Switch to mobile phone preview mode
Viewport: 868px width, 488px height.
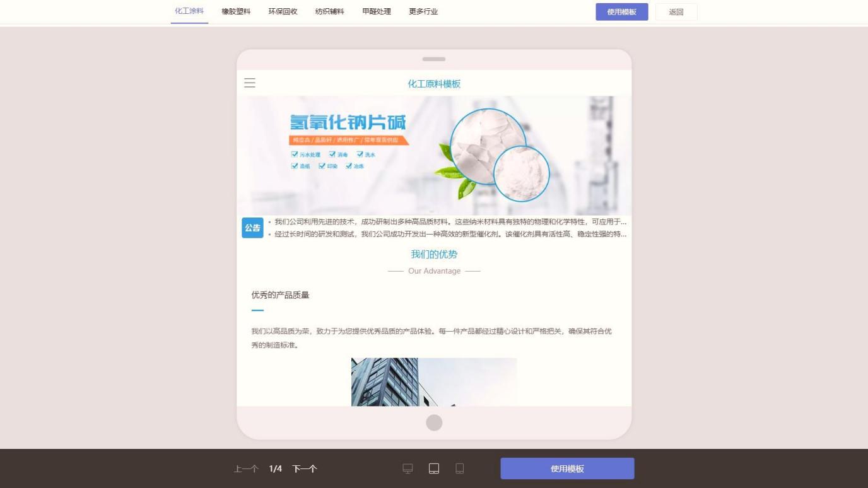(x=459, y=468)
